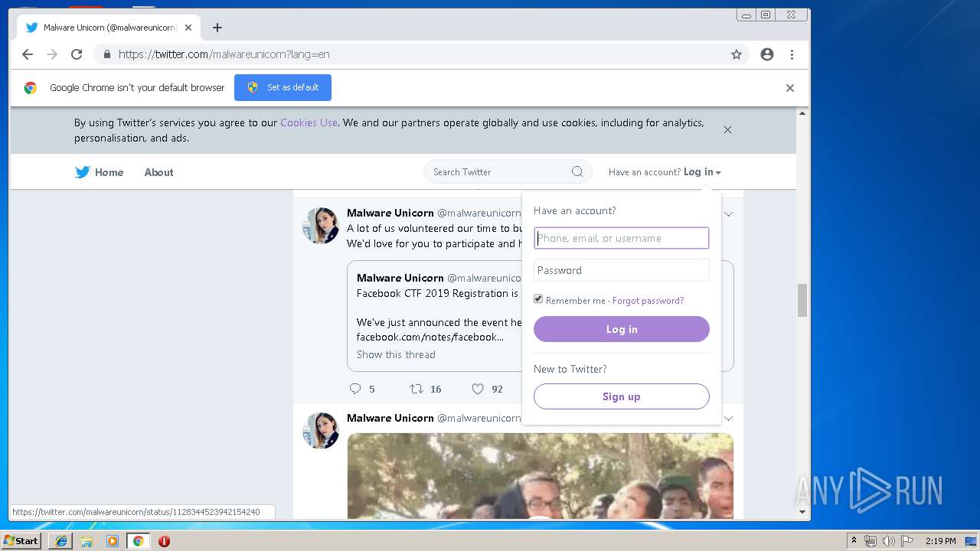Click the Chrome forward arrow
This screenshot has width=980, height=551.
pos(52,54)
